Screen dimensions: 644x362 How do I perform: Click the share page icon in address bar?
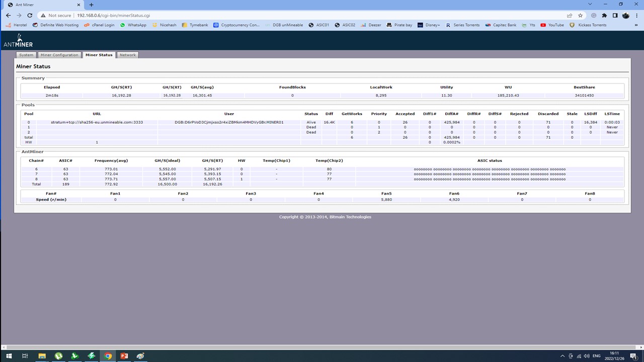click(x=570, y=16)
